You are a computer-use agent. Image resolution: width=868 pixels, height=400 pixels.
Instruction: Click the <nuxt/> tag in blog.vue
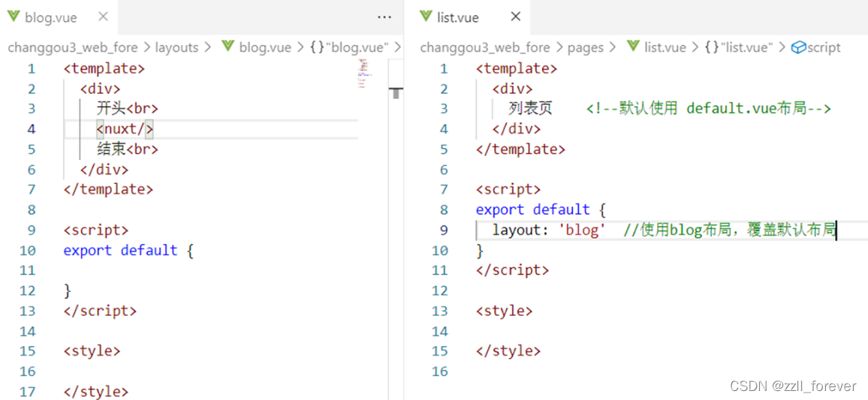(x=125, y=129)
